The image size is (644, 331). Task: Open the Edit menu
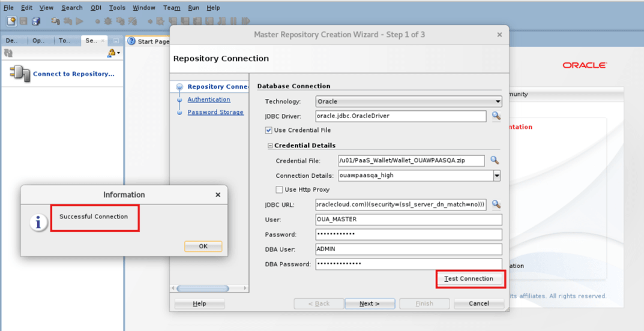26,7
